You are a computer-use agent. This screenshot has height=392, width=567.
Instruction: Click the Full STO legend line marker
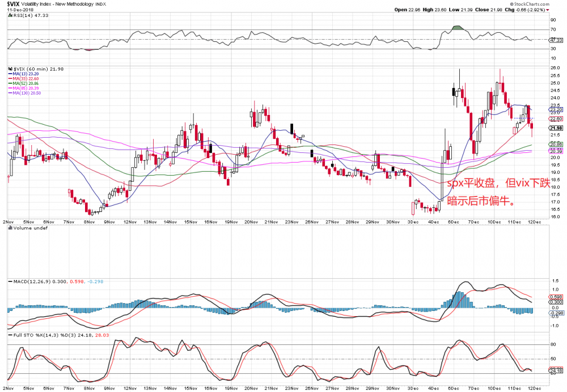click(x=10, y=334)
